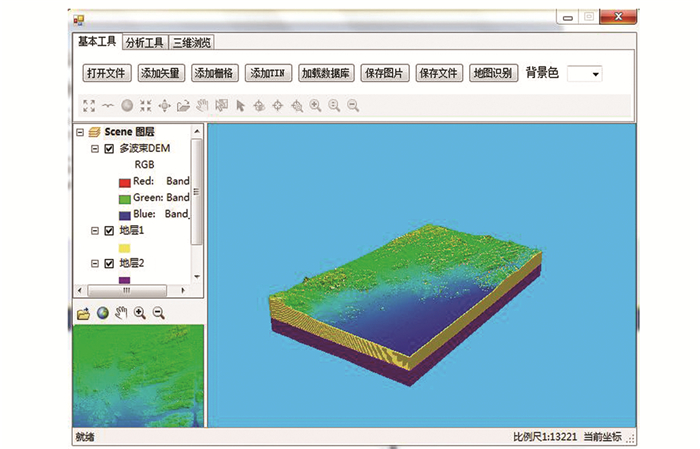
Task: Collapse the 多波束DEM tree node
Action: click(x=95, y=148)
